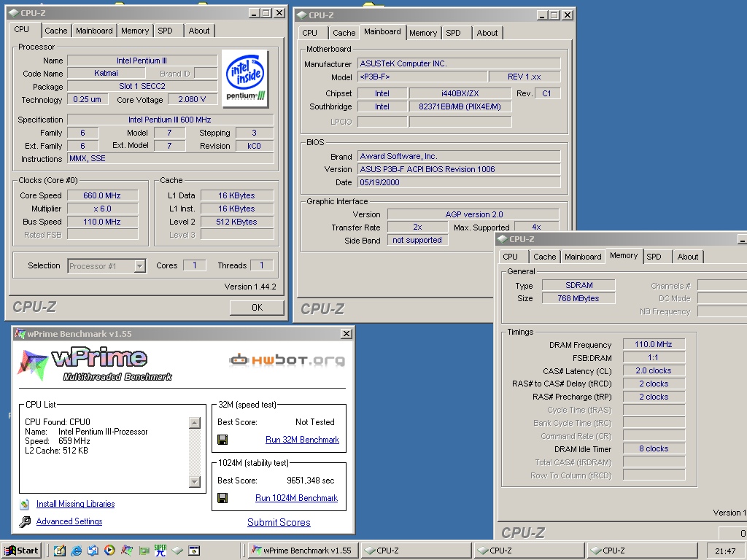Click the Submit Scores link
This screenshot has width=747, height=560.
pos(279,522)
